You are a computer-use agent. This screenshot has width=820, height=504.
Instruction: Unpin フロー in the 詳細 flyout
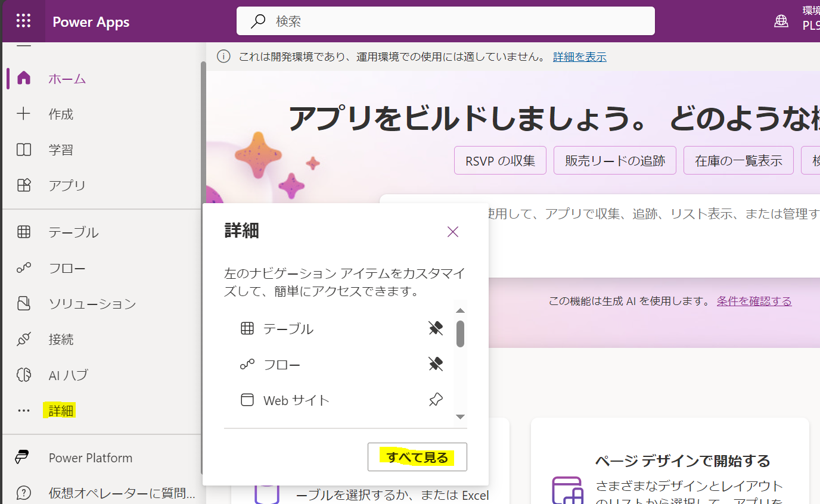coord(436,364)
